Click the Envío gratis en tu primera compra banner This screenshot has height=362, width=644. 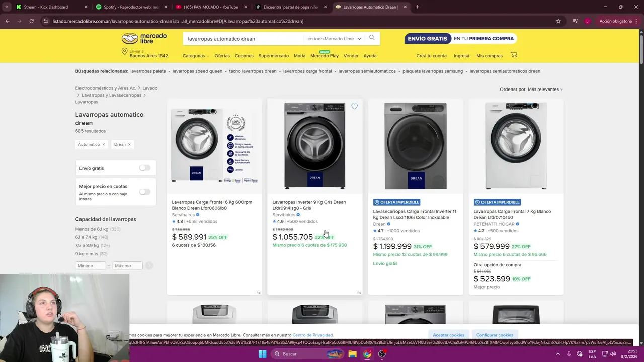coord(460,39)
